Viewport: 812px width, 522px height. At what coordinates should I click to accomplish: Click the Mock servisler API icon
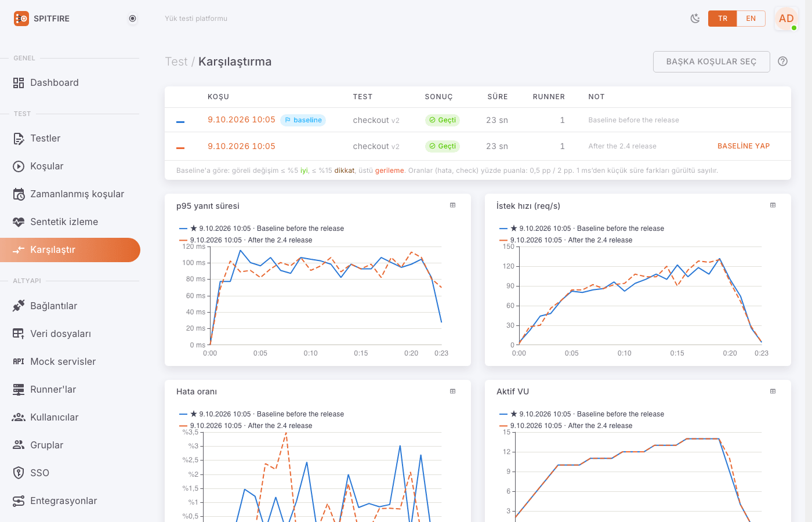tap(19, 361)
